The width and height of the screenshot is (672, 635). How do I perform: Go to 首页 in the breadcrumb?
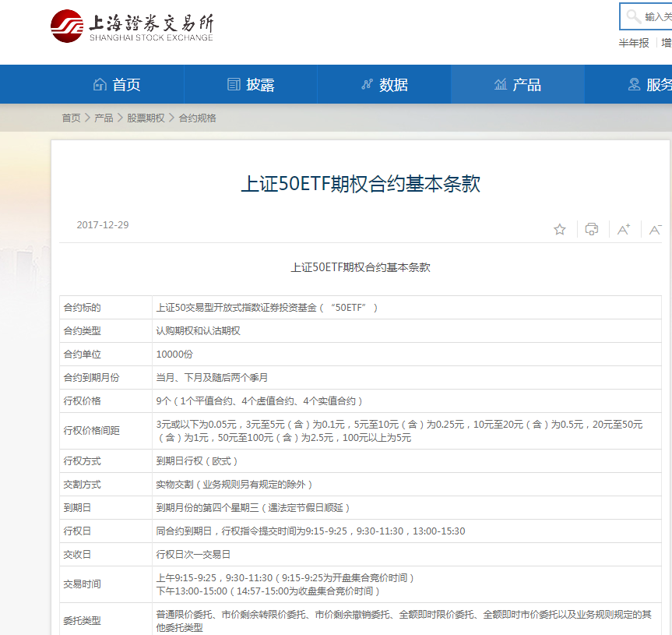[x=71, y=118]
